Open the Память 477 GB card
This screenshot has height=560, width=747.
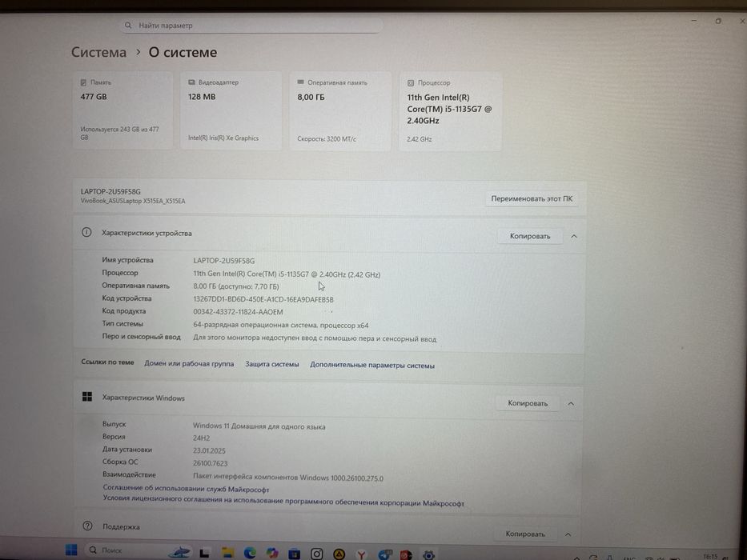(x=123, y=110)
